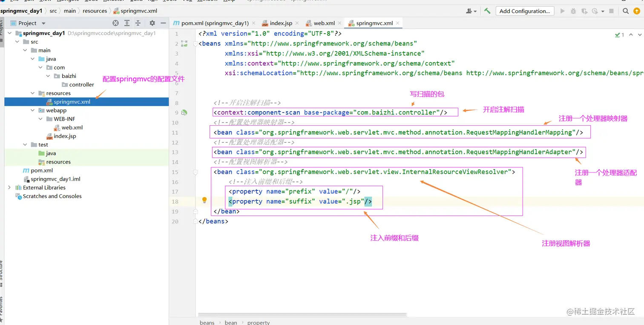Open the Structure tool window tab

1,270
